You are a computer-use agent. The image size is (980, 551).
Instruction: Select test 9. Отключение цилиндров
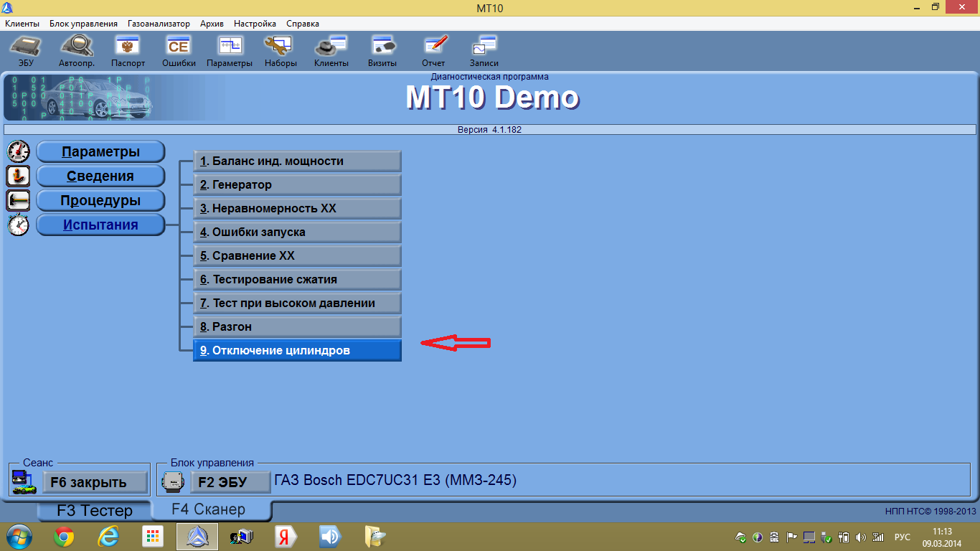[x=297, y=350]
